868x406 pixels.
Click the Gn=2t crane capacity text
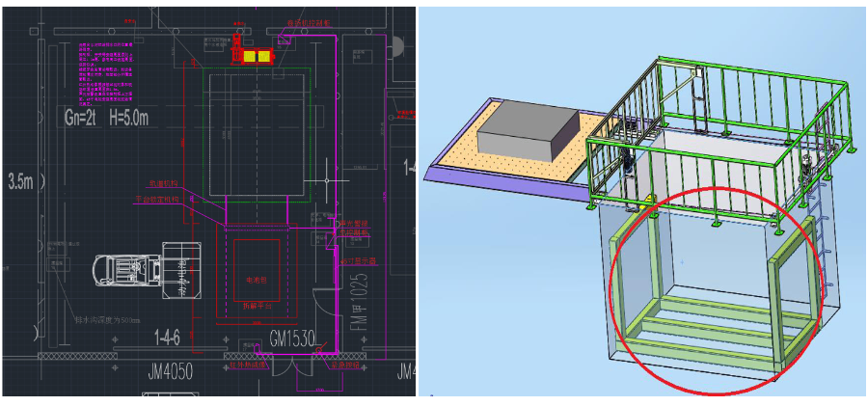click(81, 118)
